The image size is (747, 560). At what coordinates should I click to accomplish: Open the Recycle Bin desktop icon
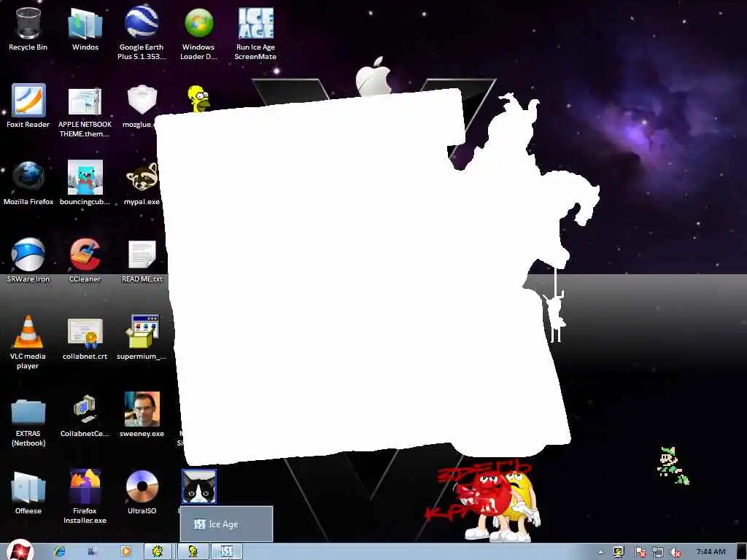click(28, 29)
